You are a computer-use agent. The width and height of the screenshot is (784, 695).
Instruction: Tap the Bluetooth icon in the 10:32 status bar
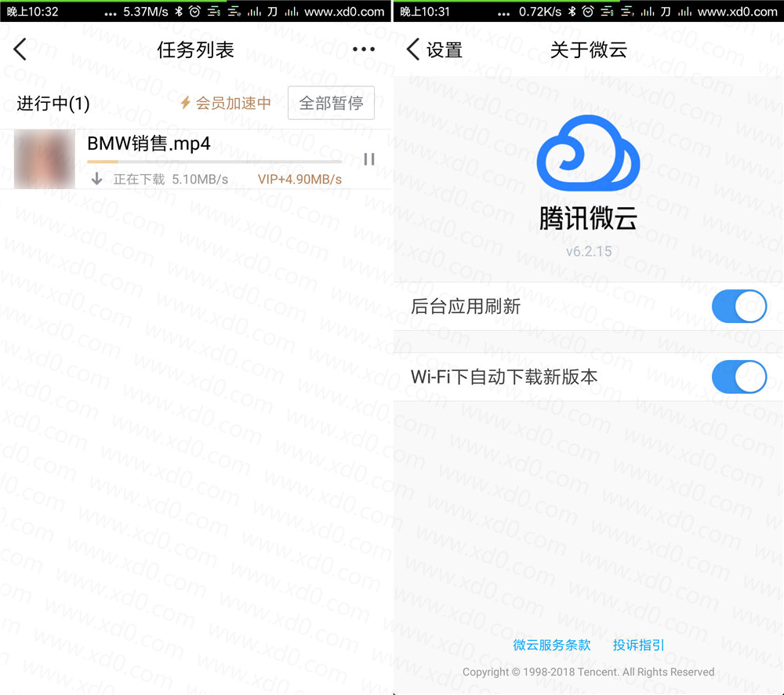179,12
